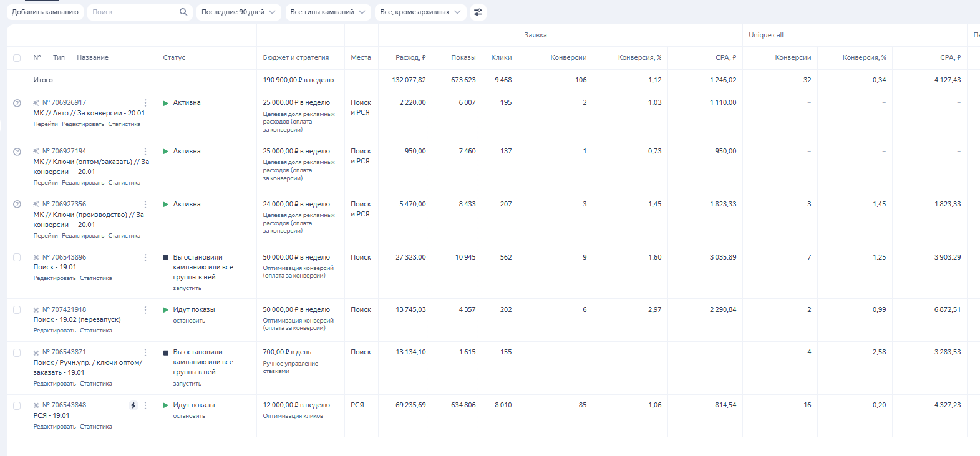The width and height of the screenshot is (980, 456).
Task: Open the filter settings sliders icon
Action: [x=478, y=12]
